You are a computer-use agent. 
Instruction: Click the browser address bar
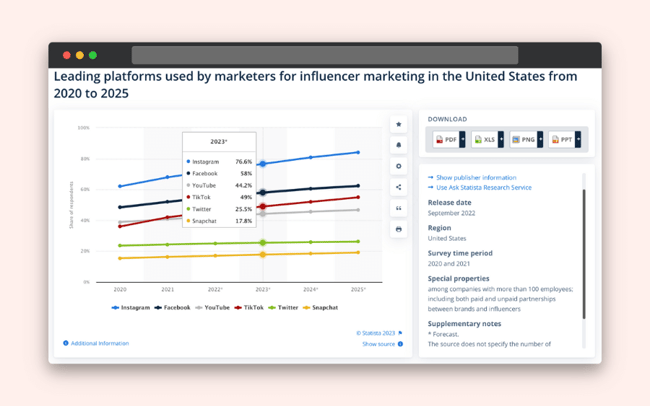coord(325,55)
